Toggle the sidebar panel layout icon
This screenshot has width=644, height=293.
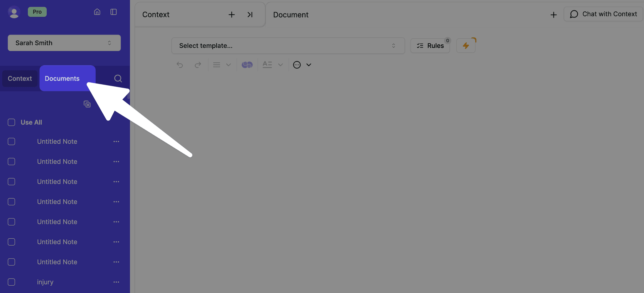tap(113, 12)
